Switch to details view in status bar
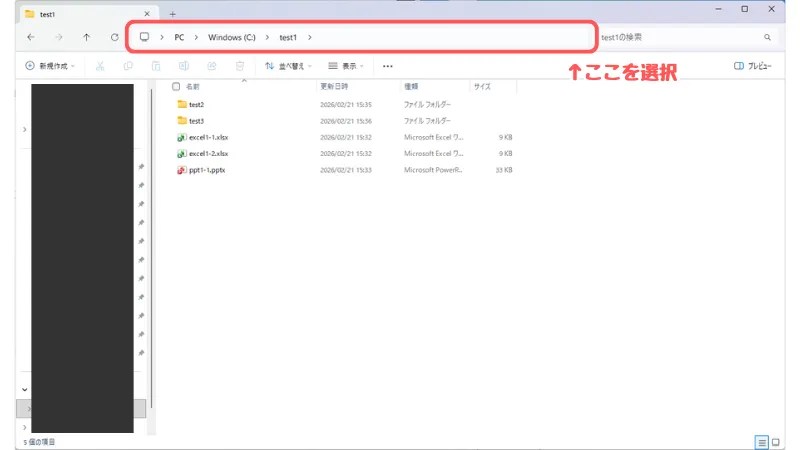 (762, 442)
